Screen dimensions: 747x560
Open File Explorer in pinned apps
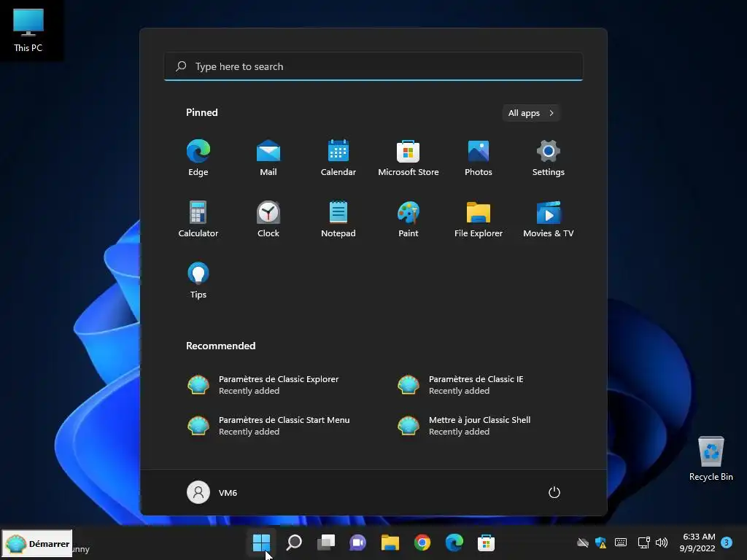point(479,219)
